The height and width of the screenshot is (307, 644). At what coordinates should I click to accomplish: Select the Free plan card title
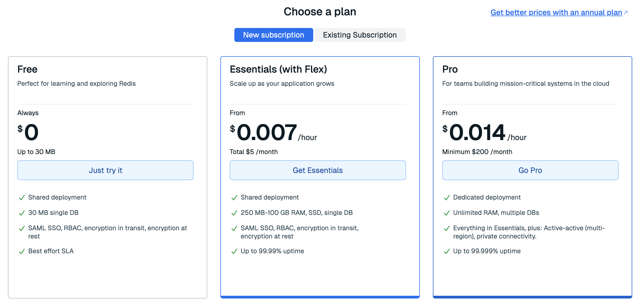click(x=27, y=69)
